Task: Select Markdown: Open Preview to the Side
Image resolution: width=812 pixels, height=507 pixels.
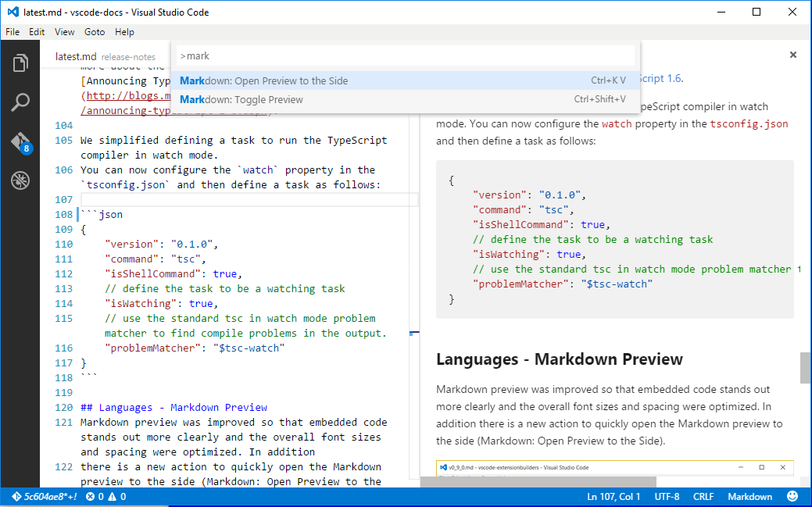Action: click(406, 80)
